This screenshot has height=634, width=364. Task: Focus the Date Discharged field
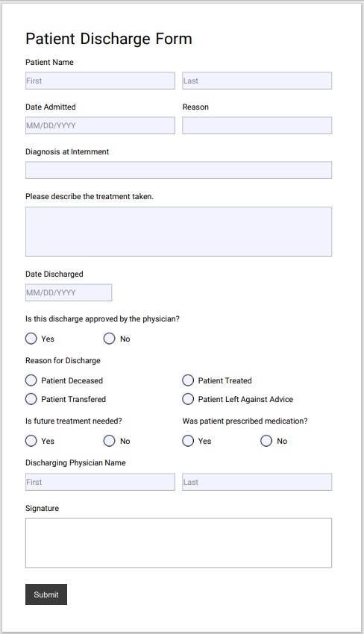tap(69, 292)
